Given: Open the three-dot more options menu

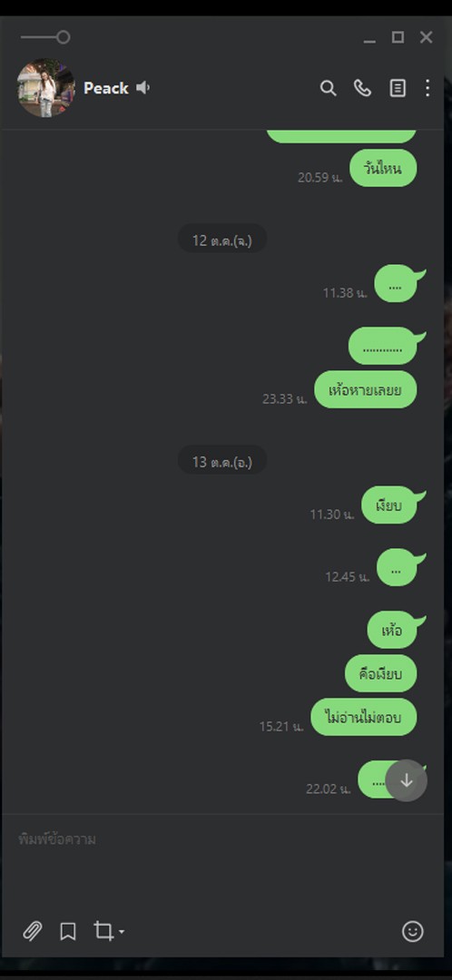Looking at the screenshot, I should [x=427, y=88].
